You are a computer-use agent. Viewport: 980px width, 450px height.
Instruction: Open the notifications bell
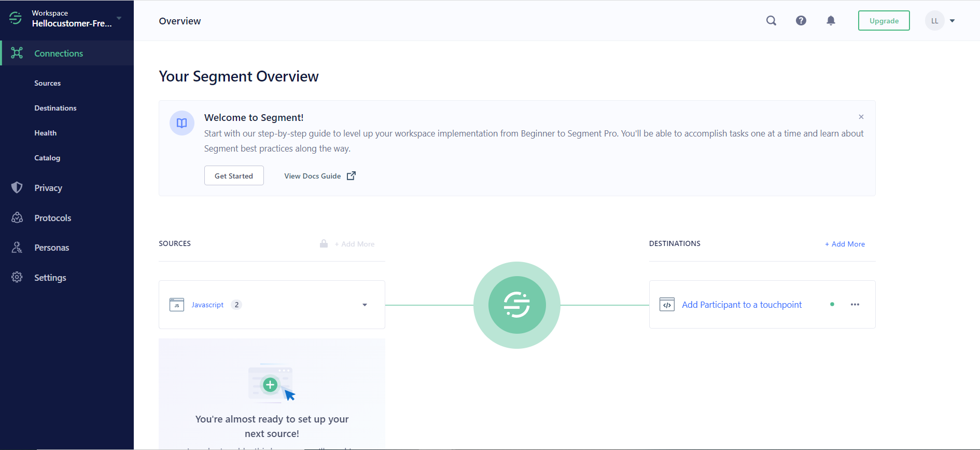831,21
